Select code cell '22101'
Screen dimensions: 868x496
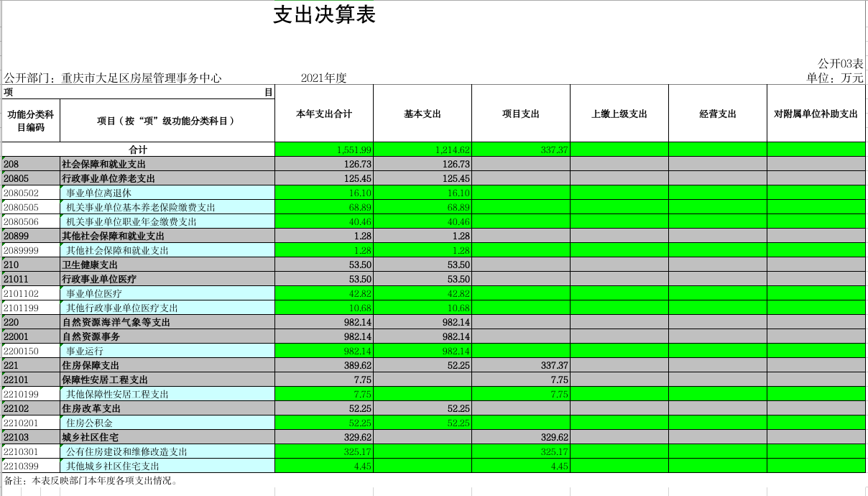[31, 380]
